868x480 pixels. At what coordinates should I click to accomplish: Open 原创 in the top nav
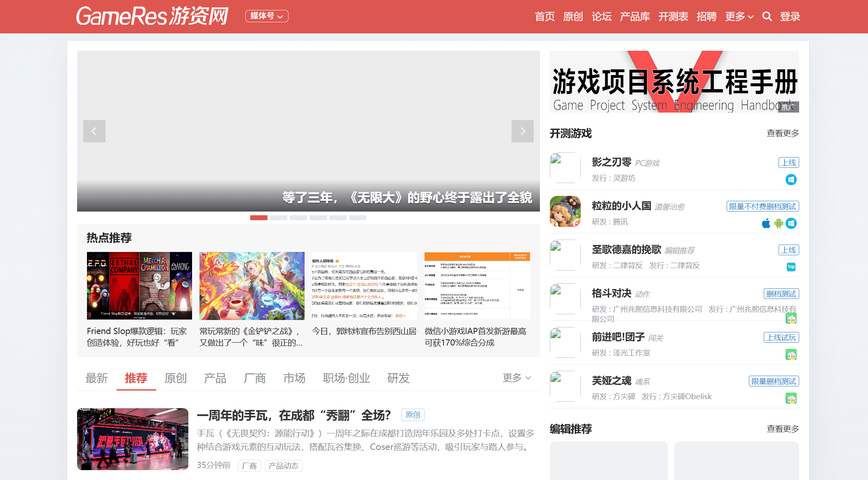pyautogui.click(x=573, y=16)
